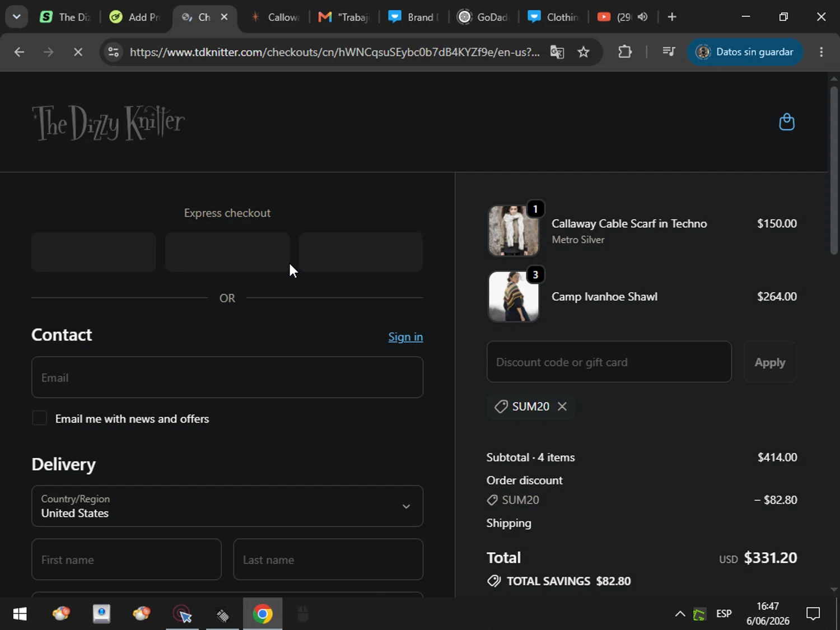Open second taskbar app with portrait icon

click(x=101, y=614)
